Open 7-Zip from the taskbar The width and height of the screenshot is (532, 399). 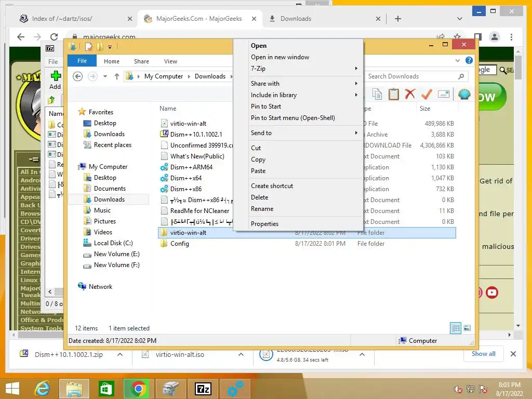203,389
